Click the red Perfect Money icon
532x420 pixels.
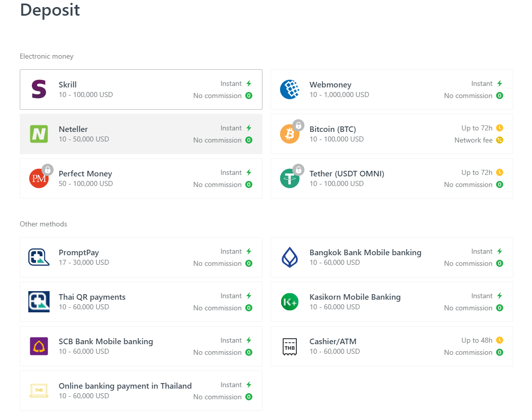coord(38,178)
